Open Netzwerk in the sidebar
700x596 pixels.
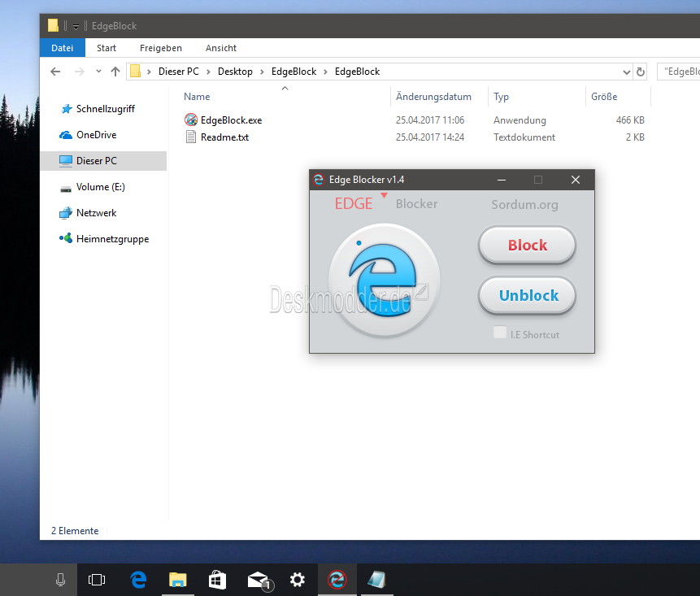(96, 213)
